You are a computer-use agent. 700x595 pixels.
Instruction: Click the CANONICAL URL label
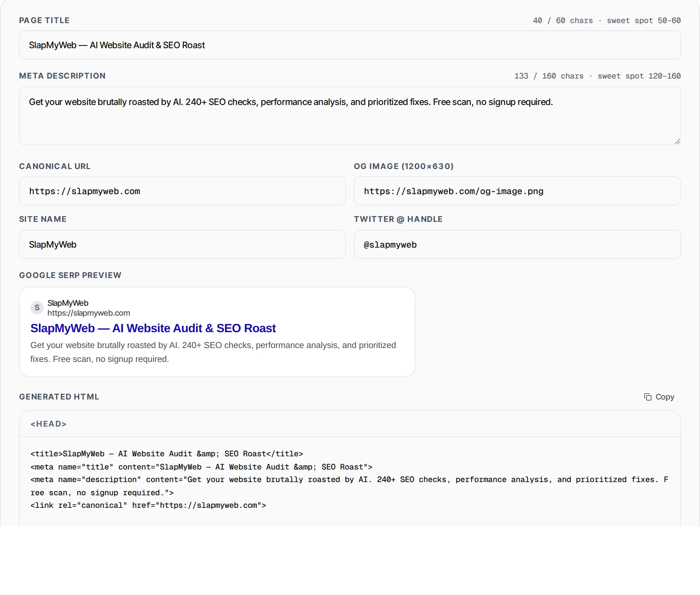point(55,166)
